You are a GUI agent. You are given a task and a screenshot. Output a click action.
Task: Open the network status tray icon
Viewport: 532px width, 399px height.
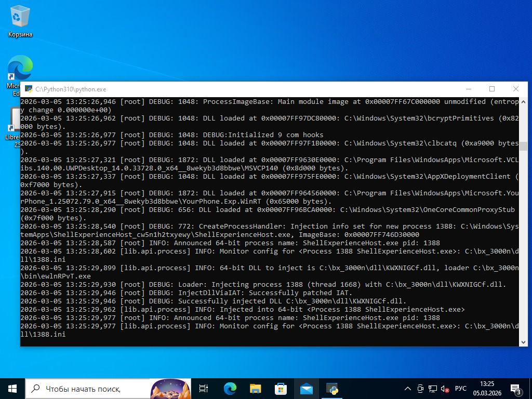433,389
